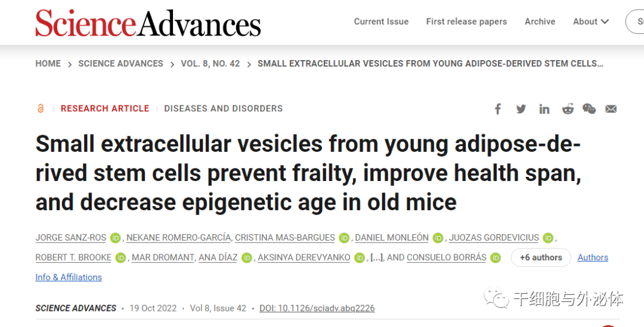Open Consuelo Borrás ORCID icon
644x327 pixels.
point(496,258)
